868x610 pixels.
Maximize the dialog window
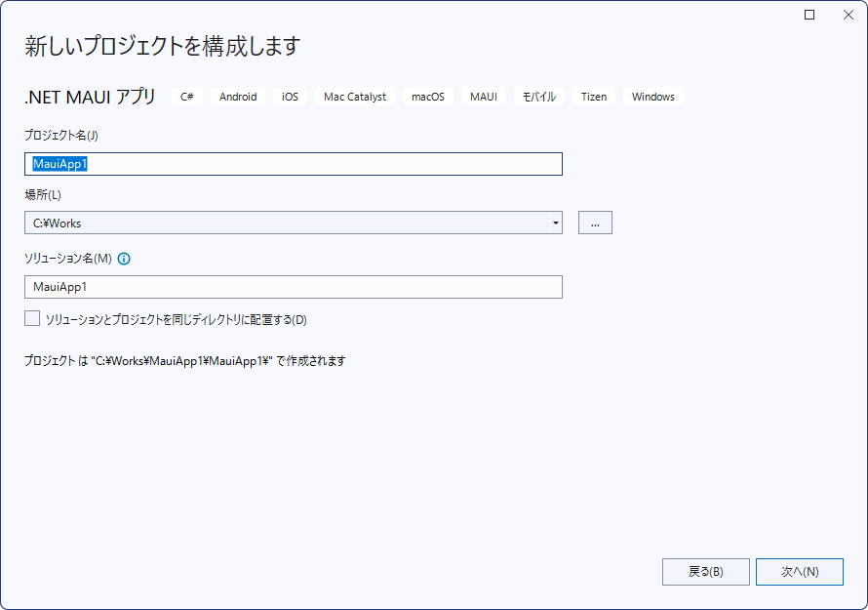[x=809, y=15]
